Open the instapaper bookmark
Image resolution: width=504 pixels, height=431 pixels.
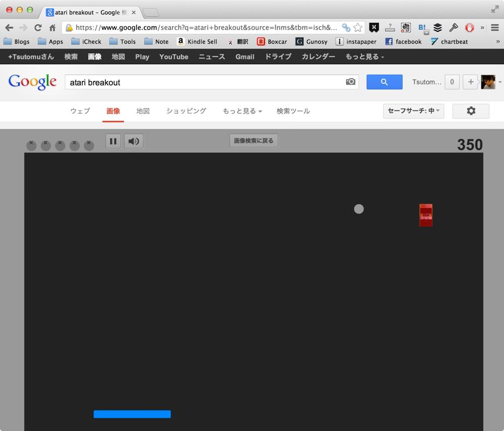coord(356,41)
